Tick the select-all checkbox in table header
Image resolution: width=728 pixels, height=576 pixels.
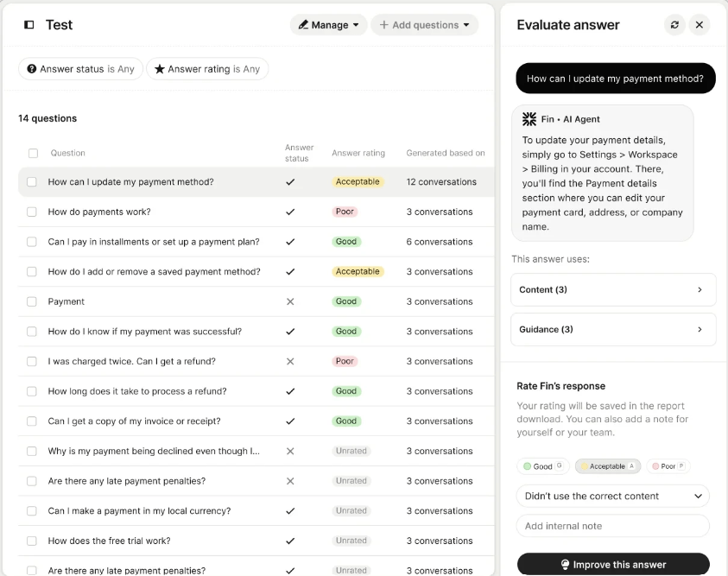click(x=33, y=153)
